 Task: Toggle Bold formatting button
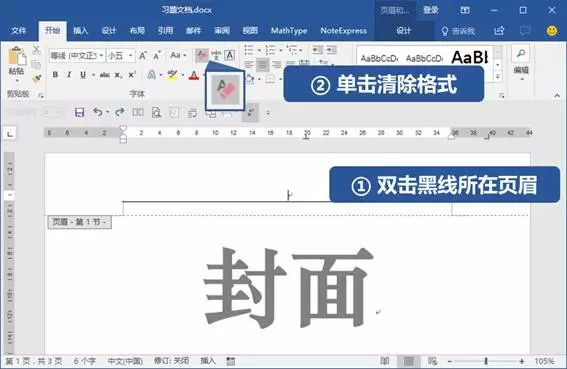tap(55, 75)
